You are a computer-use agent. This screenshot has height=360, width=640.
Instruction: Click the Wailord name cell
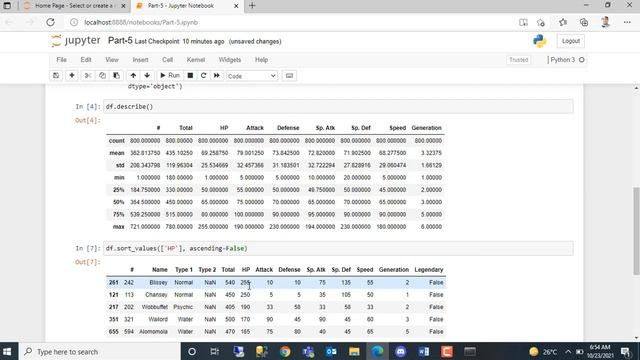click(x=158, y=319)
